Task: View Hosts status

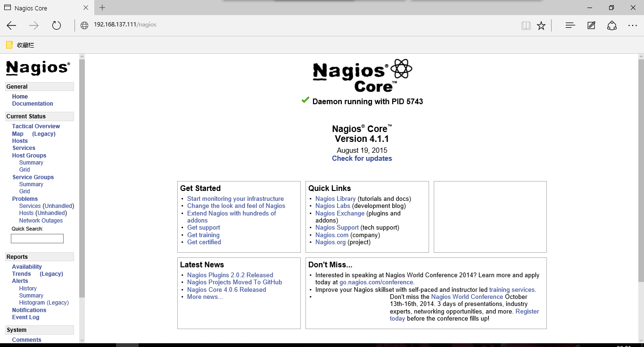Action: (x=20, y=141)
